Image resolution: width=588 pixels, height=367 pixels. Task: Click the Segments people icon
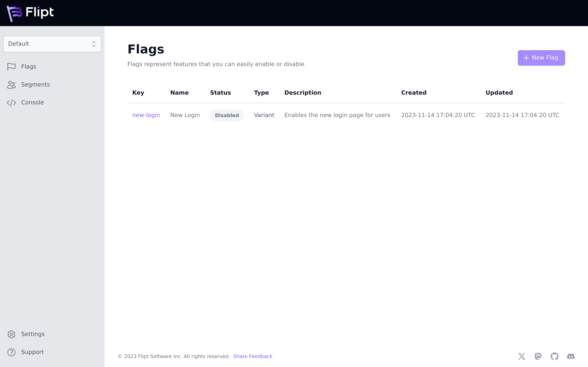[x=11, y=85]
